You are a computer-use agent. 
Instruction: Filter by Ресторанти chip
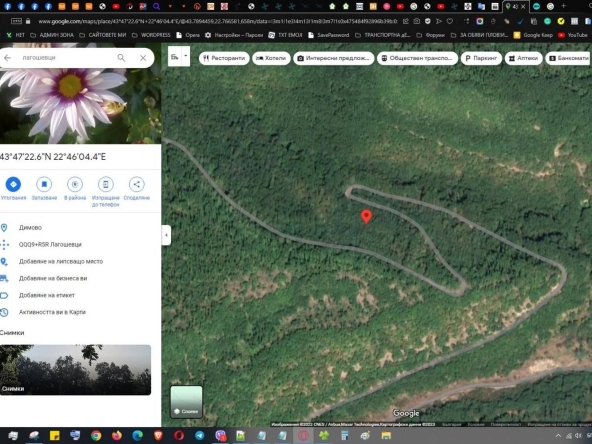224,58
